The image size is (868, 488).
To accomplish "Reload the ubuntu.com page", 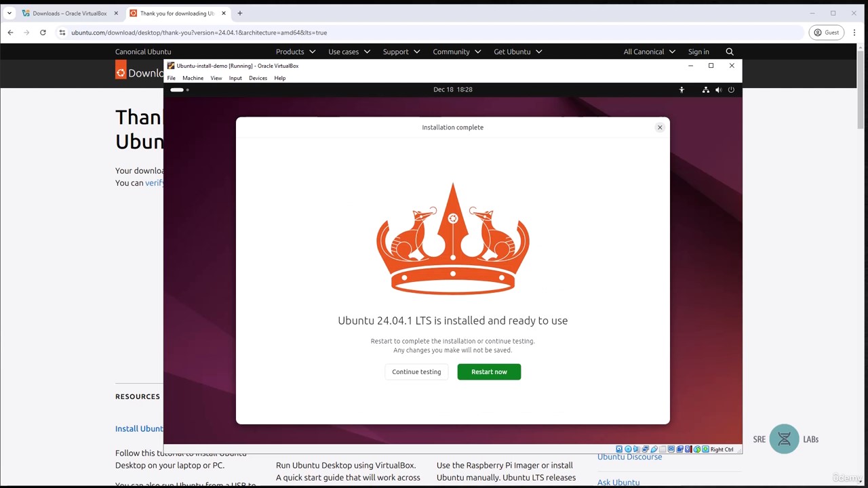I will tap(43, 33).
